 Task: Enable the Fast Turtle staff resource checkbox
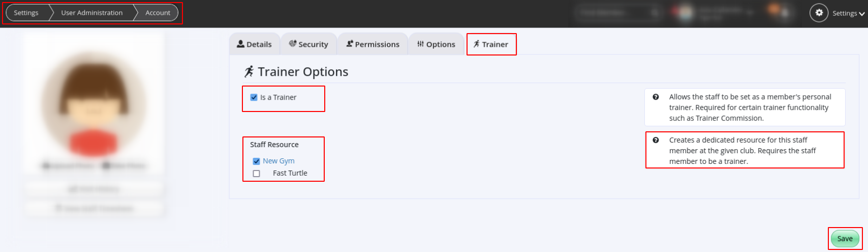click(x=256, y=174)
